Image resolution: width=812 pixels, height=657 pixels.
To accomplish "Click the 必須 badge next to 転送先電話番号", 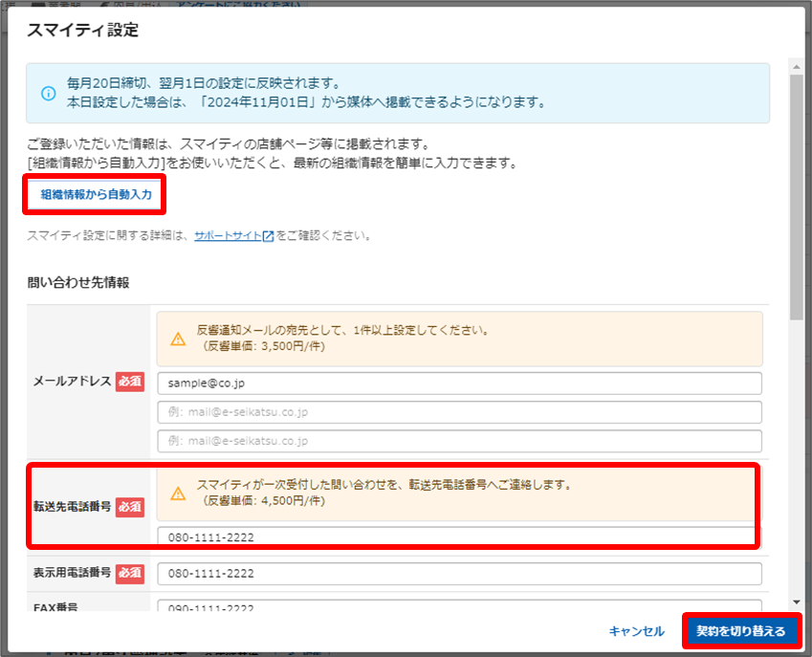I will pyautogui.click(x=130, y=507).
